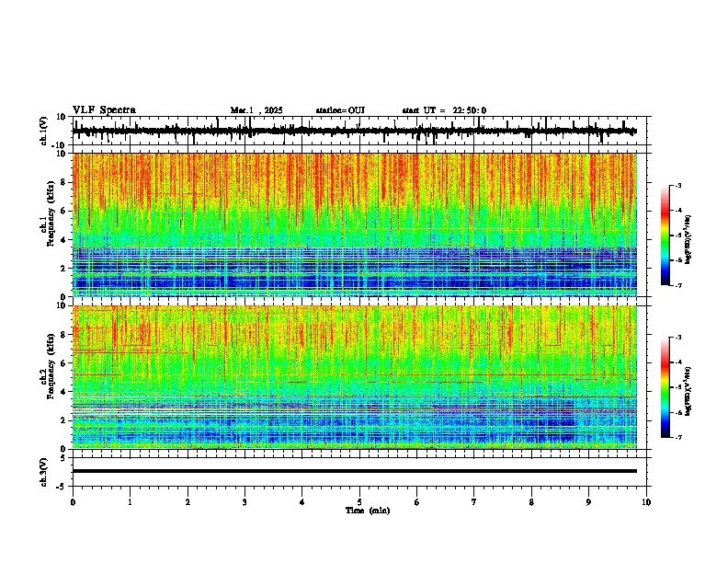The height and width of the screenshot is (563, 728).
Task: Click the "VLF Spectra" plot title
Action: point(104,110)
